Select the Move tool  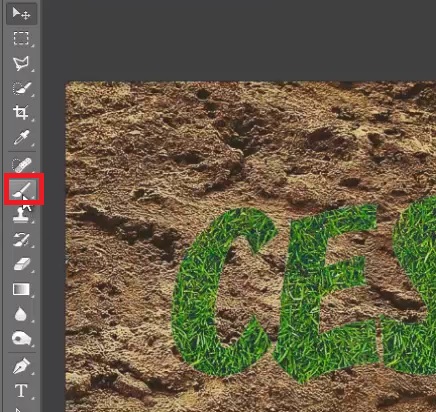pos(21,14)
